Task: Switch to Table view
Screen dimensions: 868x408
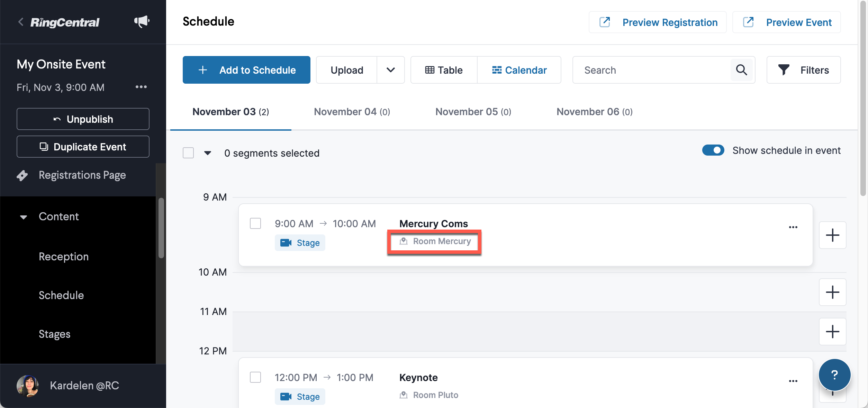Action: point(444,70)
